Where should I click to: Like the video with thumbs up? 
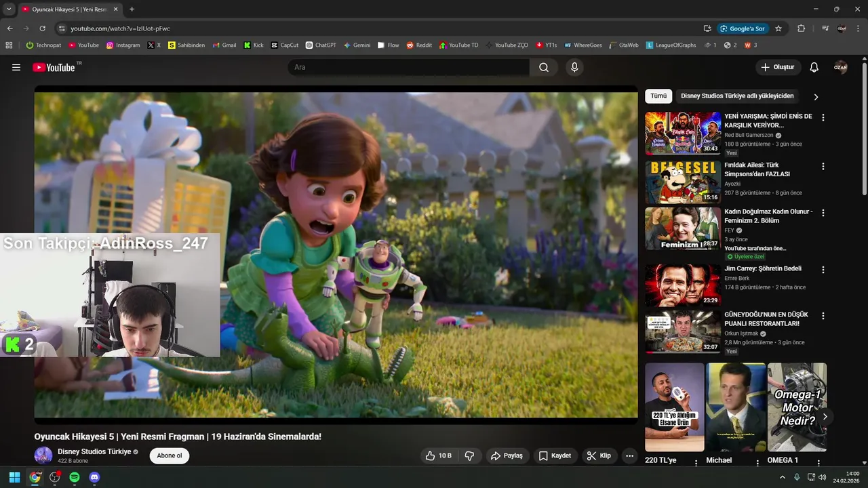coord(438,455)
